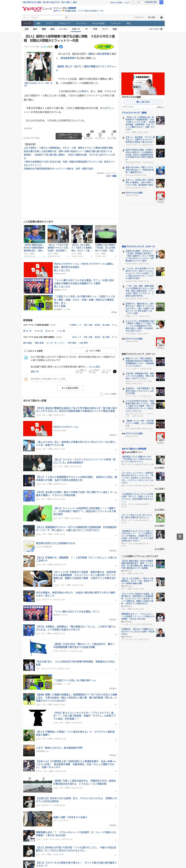Open the 鈴木 誠也 player link

click(28, 343)
